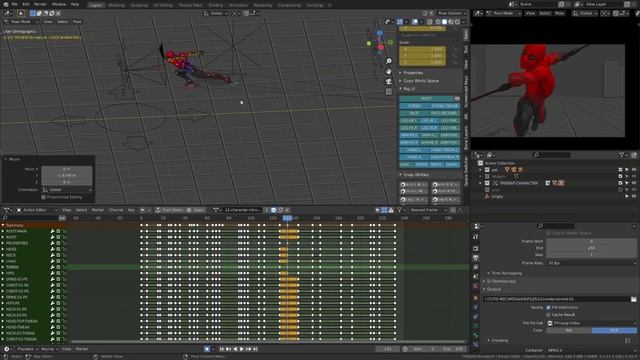Open Output properties tab icon
This screenshot has width=640, height=360.
coord(476,258)
